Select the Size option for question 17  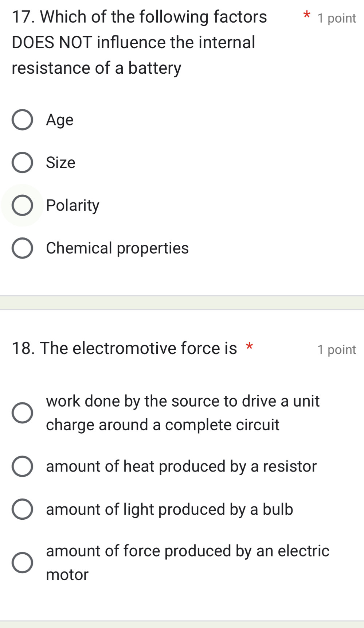pyautogui.click(x=23, y=163)
